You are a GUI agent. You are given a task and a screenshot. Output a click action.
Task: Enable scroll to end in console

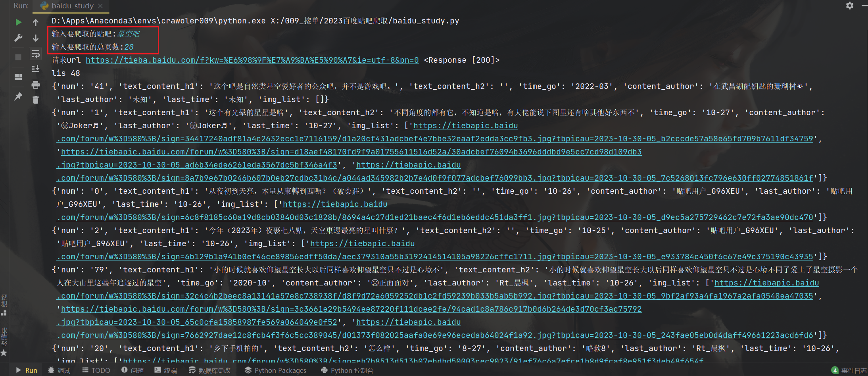point(35,68)
